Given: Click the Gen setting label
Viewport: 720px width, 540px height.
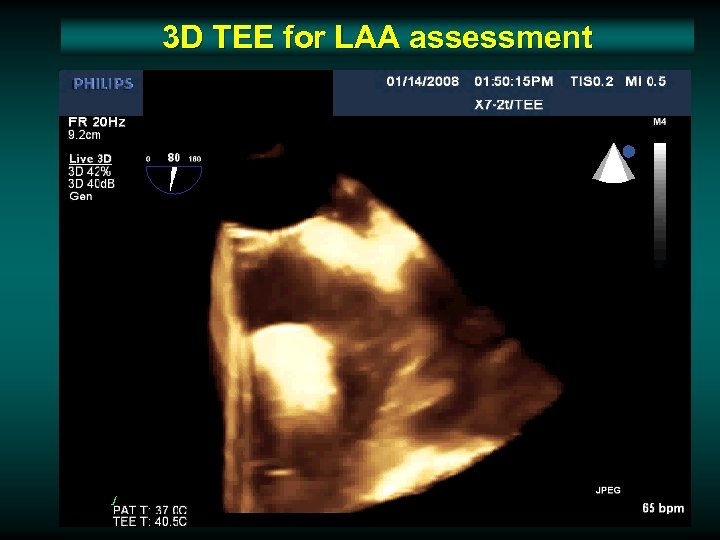Looking at the screenshot, I should click(81, 197).
